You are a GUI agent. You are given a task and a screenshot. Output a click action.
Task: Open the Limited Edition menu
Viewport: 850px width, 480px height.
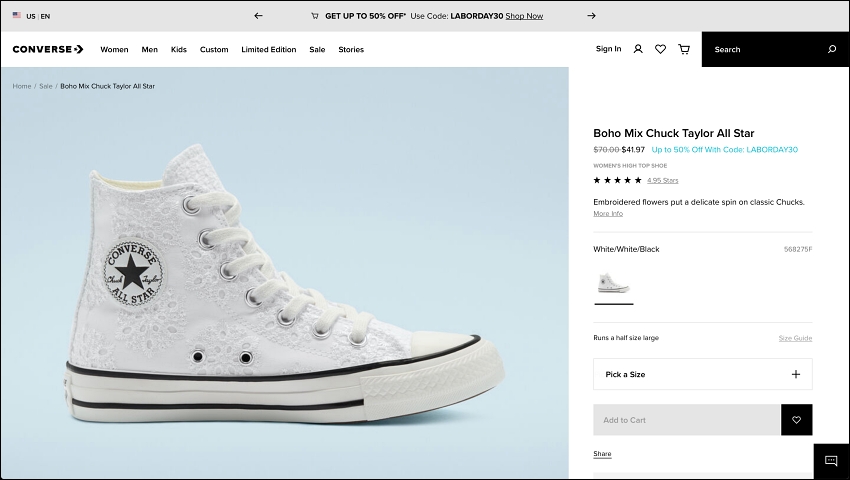pos(269,49)
